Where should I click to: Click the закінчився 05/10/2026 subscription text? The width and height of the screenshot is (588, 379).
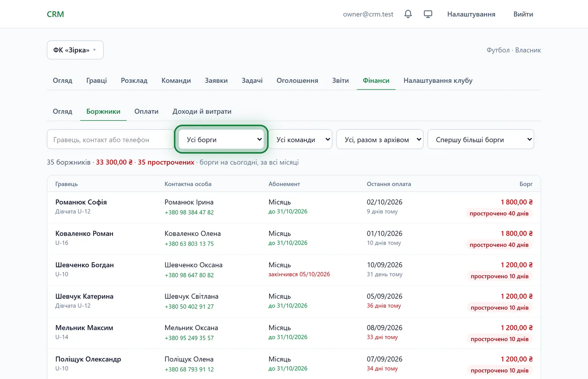299,274
